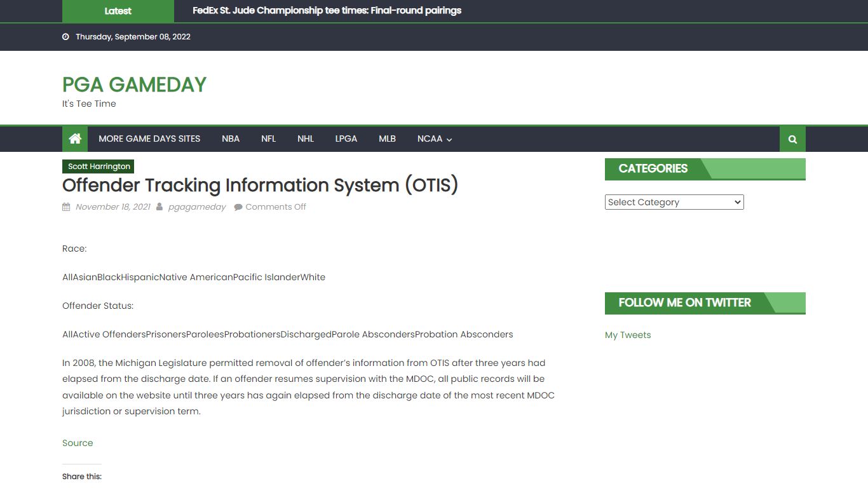Image resolution: width=868 pixels, height=488 pixels.
Task: Open the November 18, 2021 post date
Action: (113, 207)
